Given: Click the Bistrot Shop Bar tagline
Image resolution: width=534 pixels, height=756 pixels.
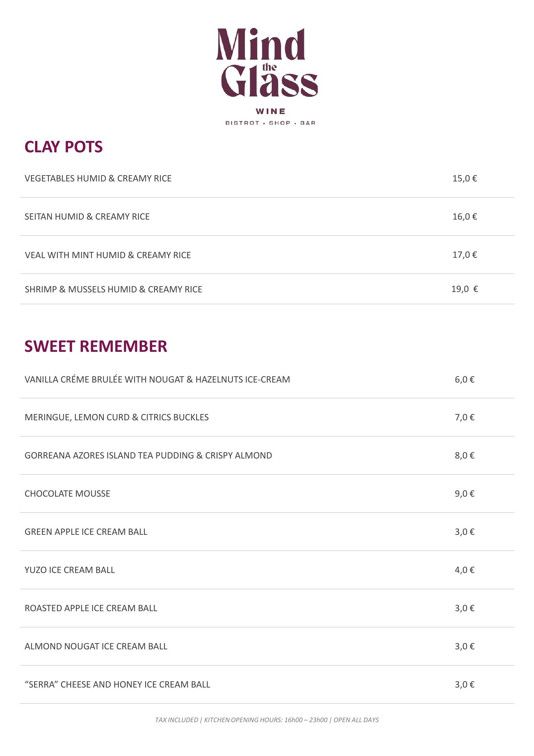Looking at the screenshot, I should pyautogui.click(x=270, y=123).
